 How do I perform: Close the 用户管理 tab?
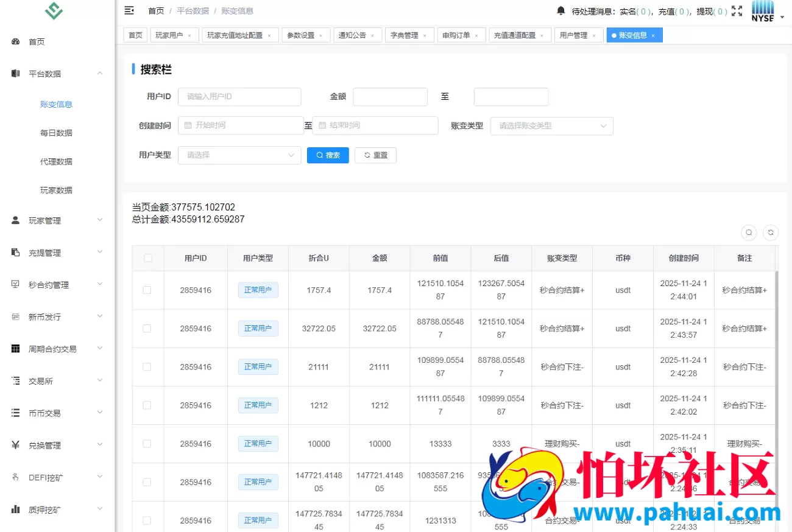pos(594,35)
